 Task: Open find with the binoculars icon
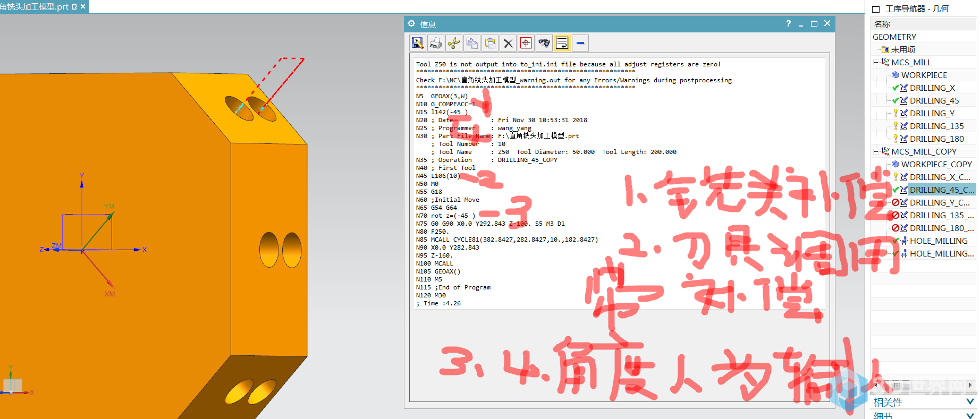point(544,43)
